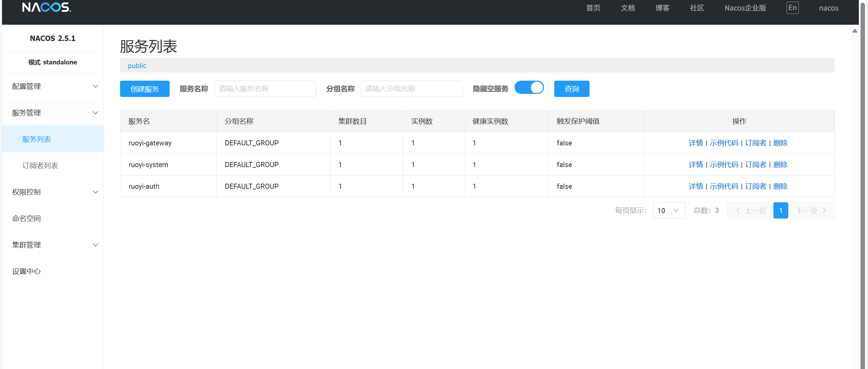Expand the 配置管理 menu

pos(53,86)
